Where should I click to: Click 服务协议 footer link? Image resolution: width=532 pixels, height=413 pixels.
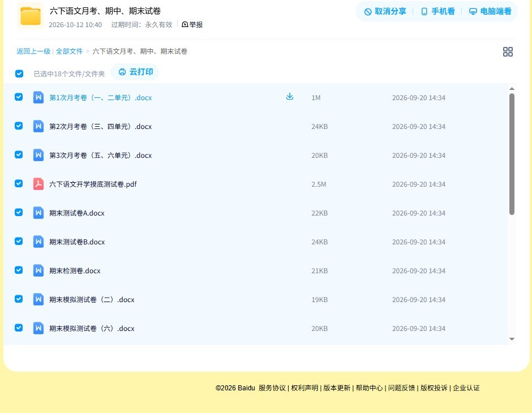tap(272, 388)
